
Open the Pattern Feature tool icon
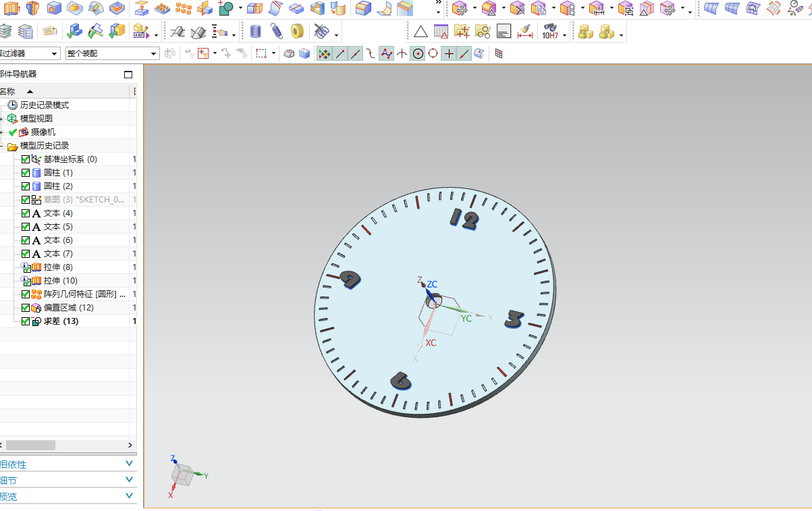tap(162, 9)
